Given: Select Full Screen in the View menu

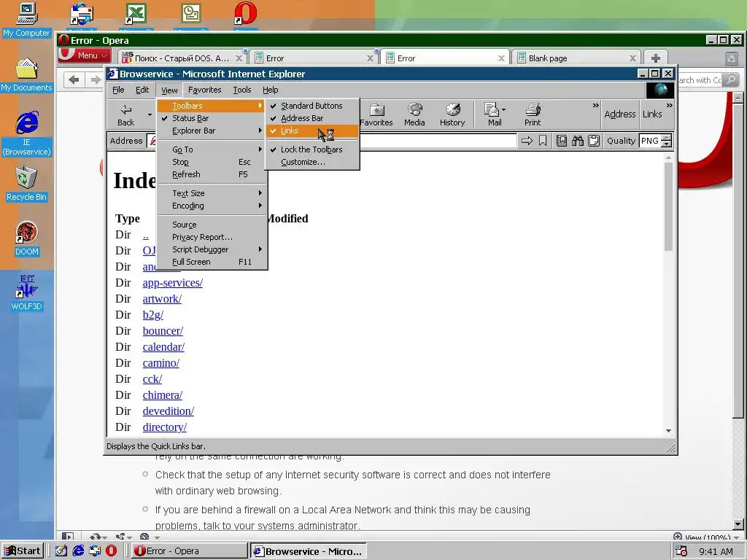Looking at the screenshot, I should pyautogui.click(x=212, y=262).
